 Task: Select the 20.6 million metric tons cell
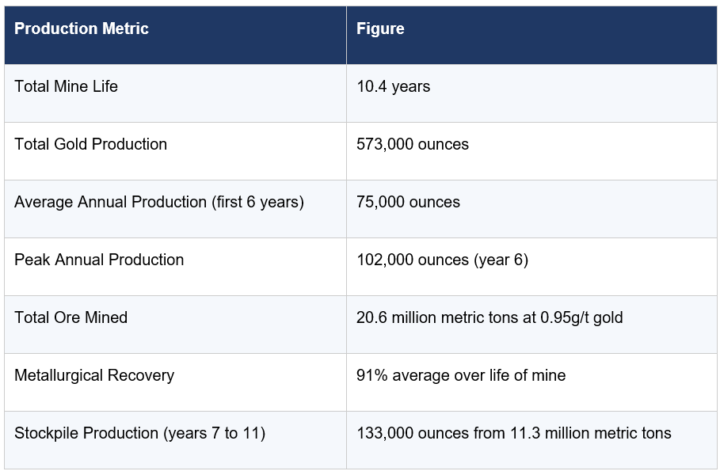[532, 324]
